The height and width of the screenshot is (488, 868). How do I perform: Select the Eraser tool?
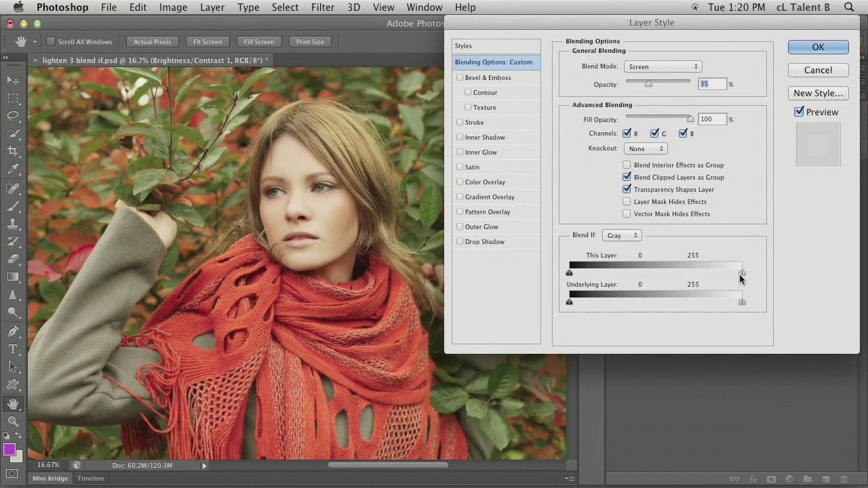click(13, 259)
